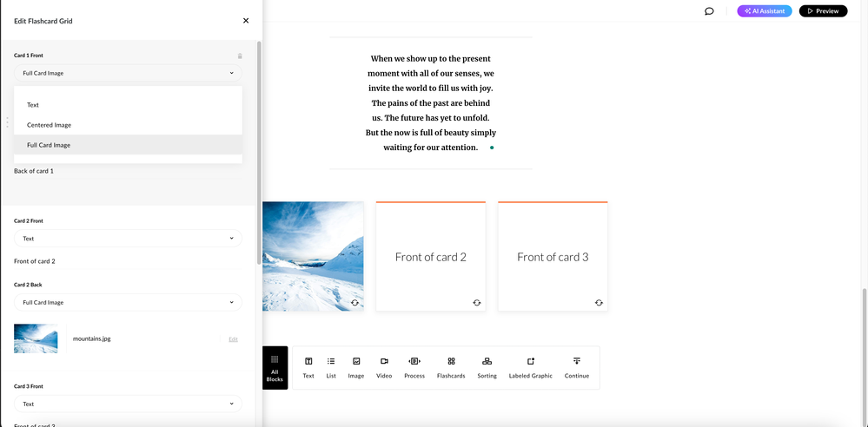Click the Preview button

823,11
